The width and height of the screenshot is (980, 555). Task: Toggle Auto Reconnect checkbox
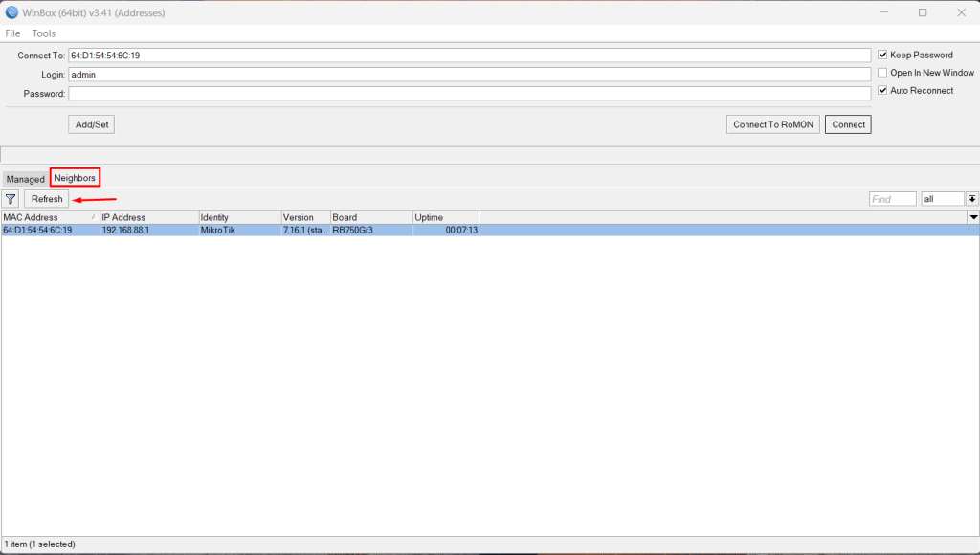pos(882,90)
